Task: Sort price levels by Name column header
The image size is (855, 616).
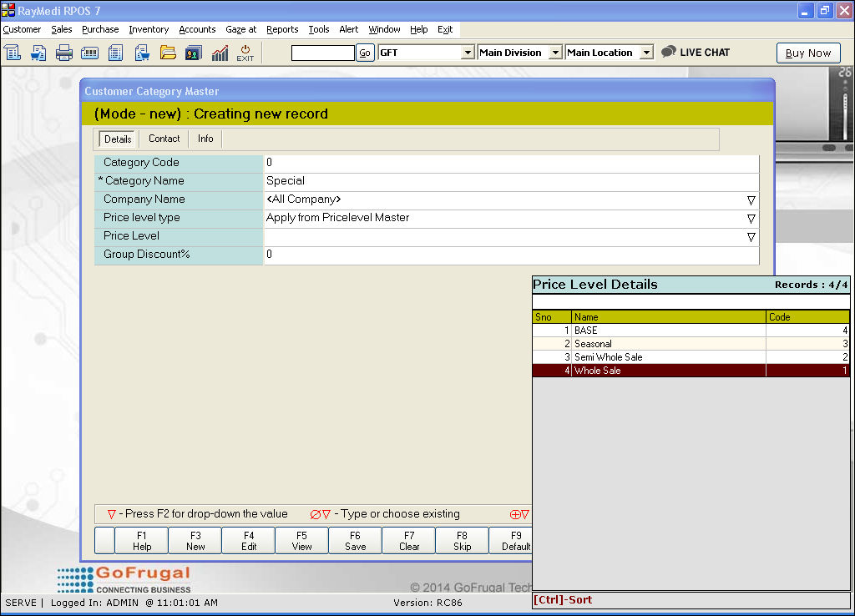Action: pyautogui.click(x=668, y=317)
